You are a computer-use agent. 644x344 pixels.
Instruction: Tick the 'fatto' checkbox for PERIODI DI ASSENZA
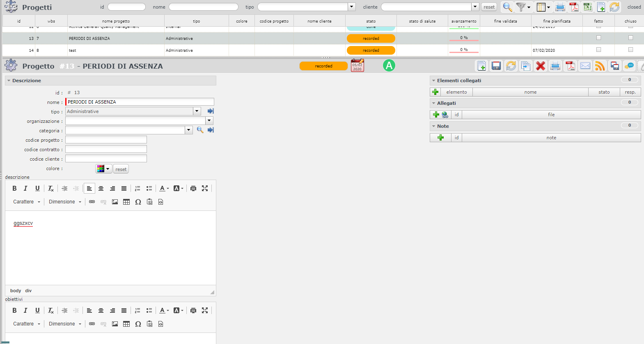(x=598, y=38)
